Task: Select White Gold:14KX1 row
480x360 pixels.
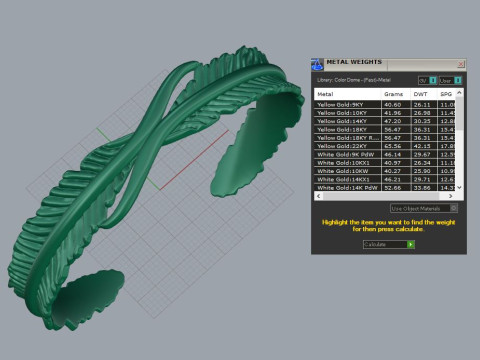Action: (385, 179)
